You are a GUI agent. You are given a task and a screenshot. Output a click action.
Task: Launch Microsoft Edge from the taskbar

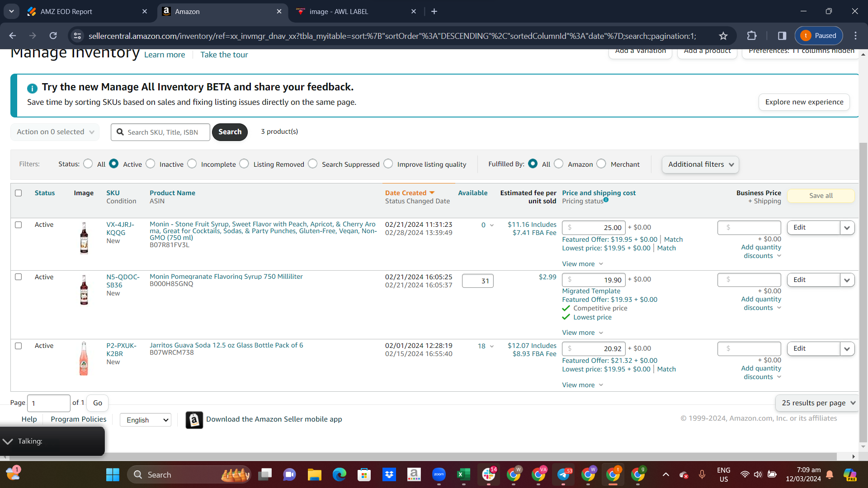[339, 474]
